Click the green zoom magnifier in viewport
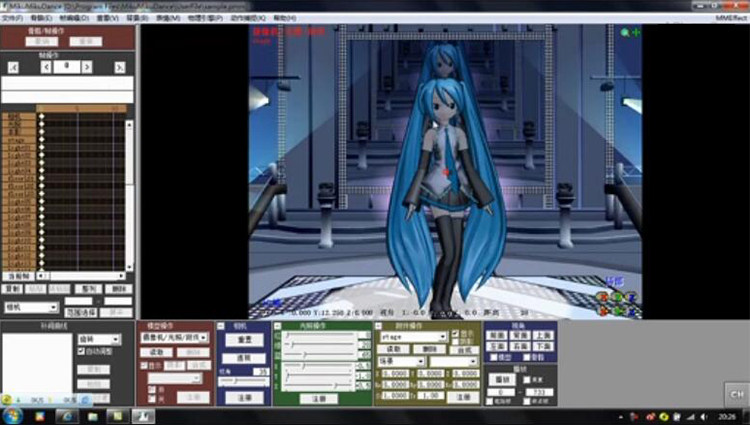Screen dimensions: 750x425 [x=625, y=33]
